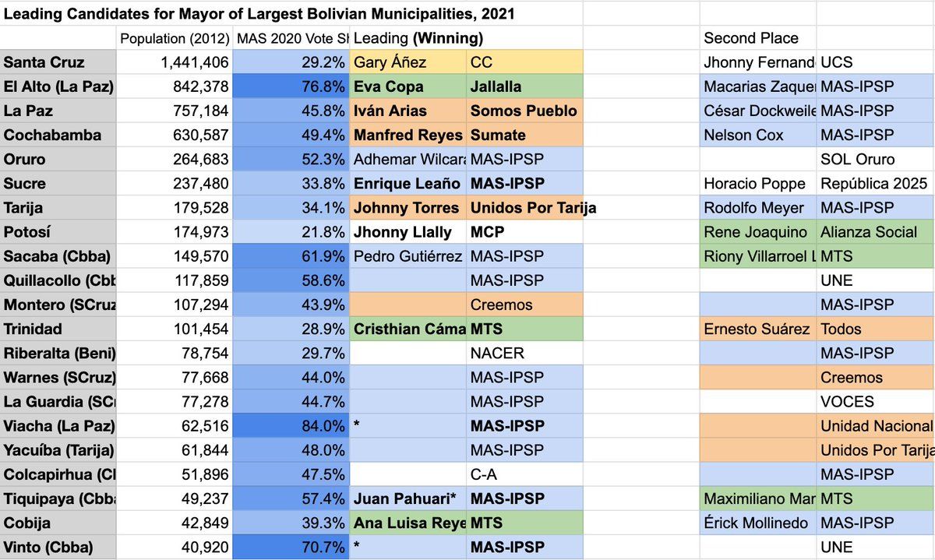Click the República 2025 cell
Screen dimensions: 935x560
876,184
